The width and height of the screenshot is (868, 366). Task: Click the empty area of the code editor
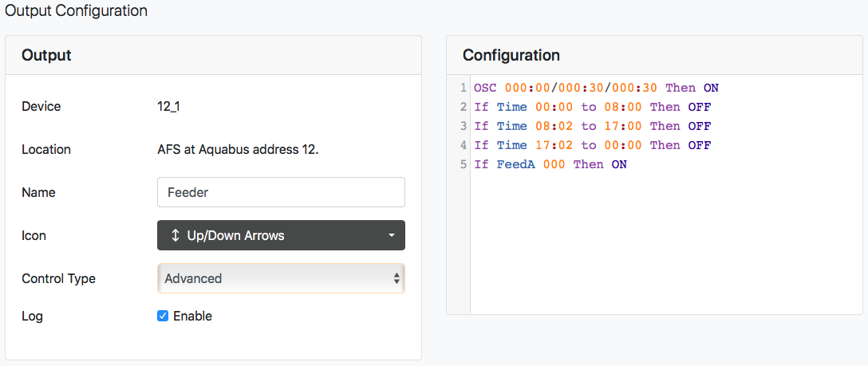tap(665, 243)
